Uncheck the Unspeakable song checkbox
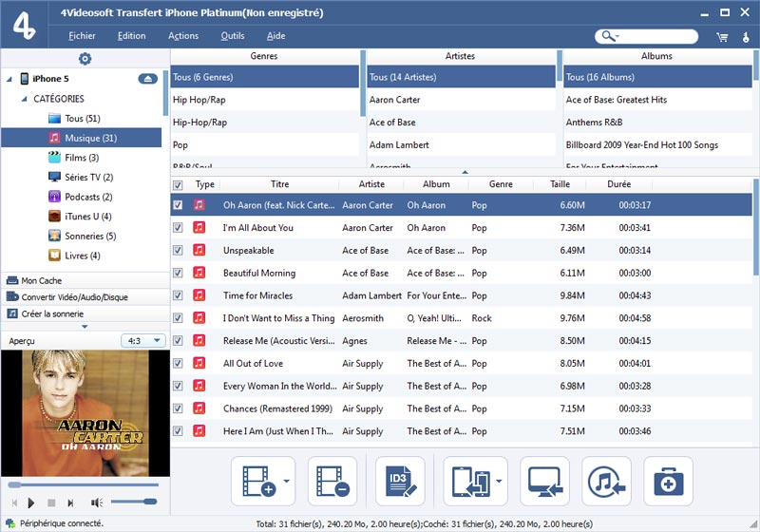This screenshot has height=532, width=760. 178,251
